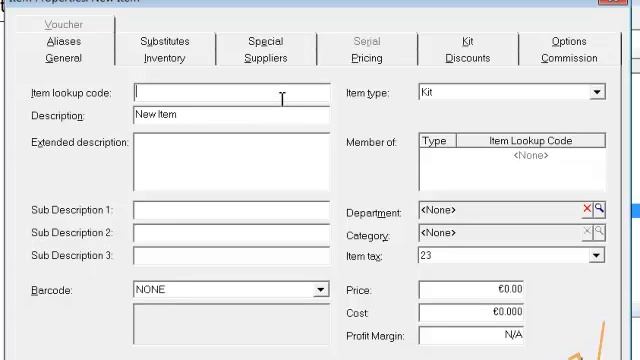
Task: Go to the Discounts tab
Action: coord(468,58)
